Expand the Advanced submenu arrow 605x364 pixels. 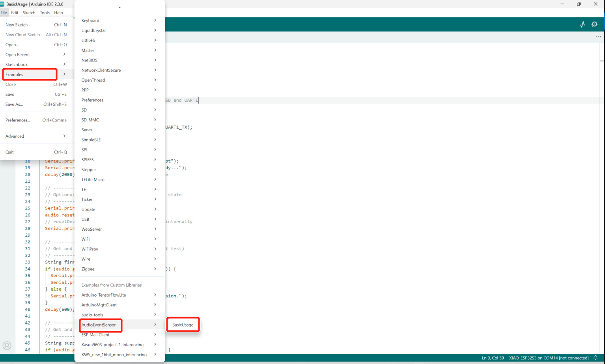tap(64, 136)
